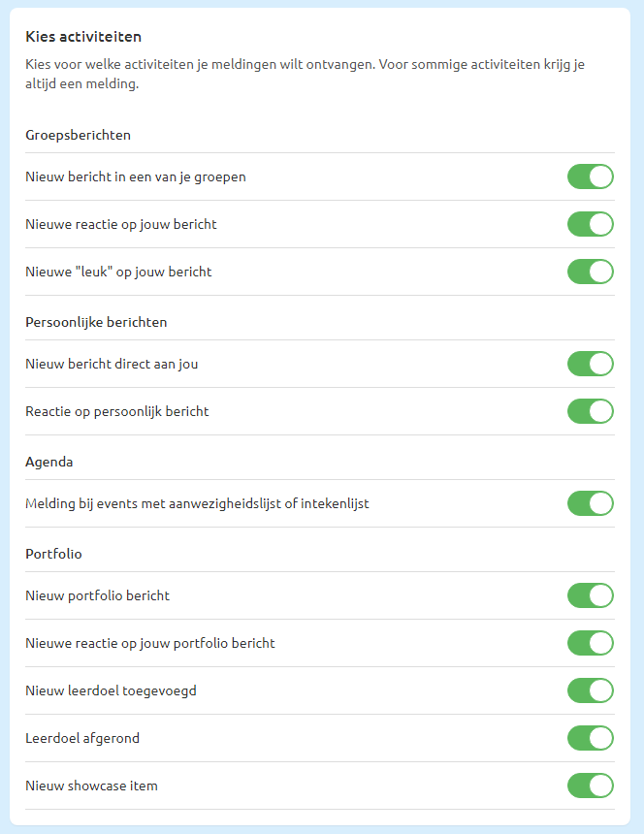The width and height of the screenshot is (644, 834).
Task: Disable 'Reactie op persoonlijk bericht' toggle
Action: pos(591,411)
